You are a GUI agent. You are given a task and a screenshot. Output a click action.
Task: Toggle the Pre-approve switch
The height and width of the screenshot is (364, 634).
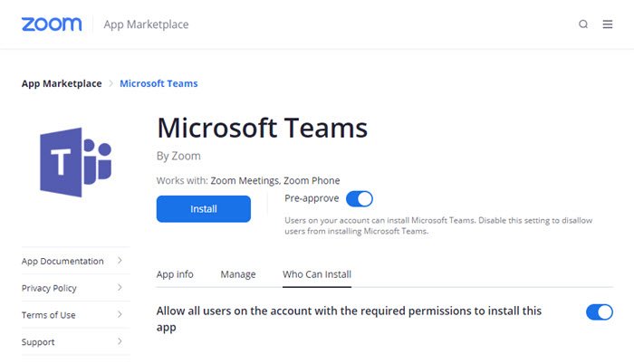pyautogui.click(x=360, y=198)
